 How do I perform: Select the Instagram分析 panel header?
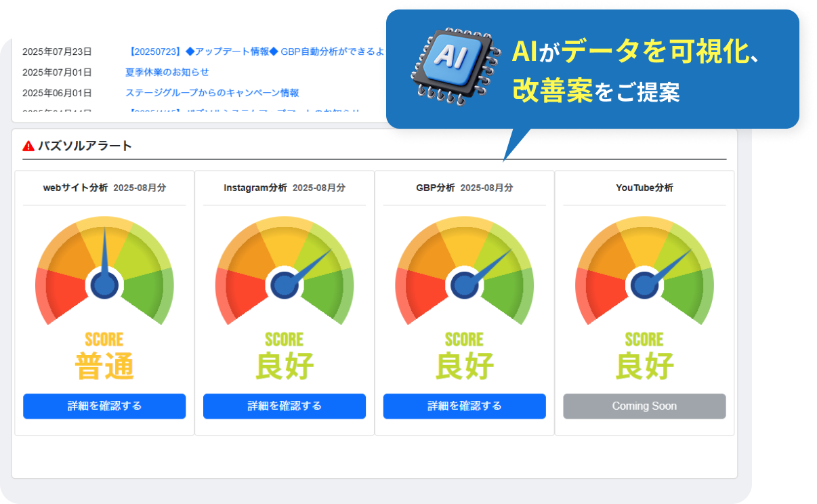284,188
